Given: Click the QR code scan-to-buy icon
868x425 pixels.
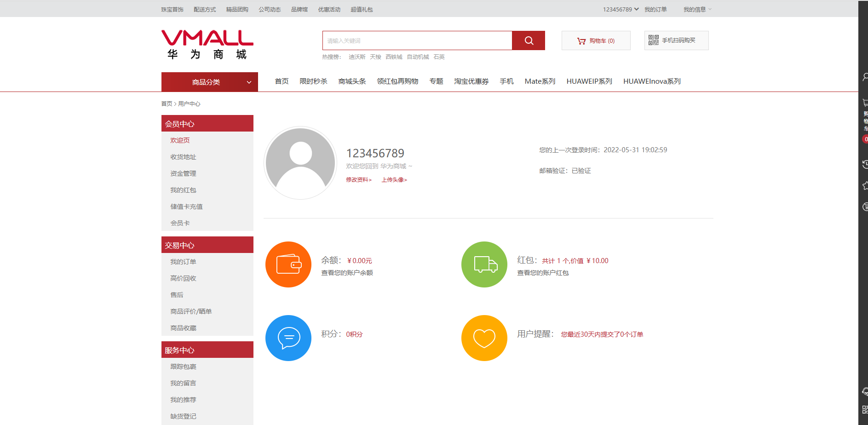Looking at the screenshot, I should click(x=653, y=40).
